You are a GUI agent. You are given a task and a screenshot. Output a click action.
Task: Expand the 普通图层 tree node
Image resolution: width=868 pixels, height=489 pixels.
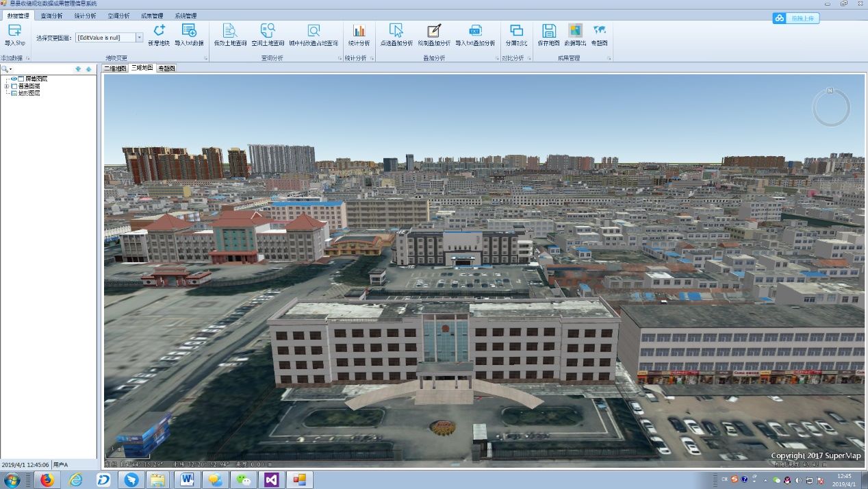pos(7,86)
